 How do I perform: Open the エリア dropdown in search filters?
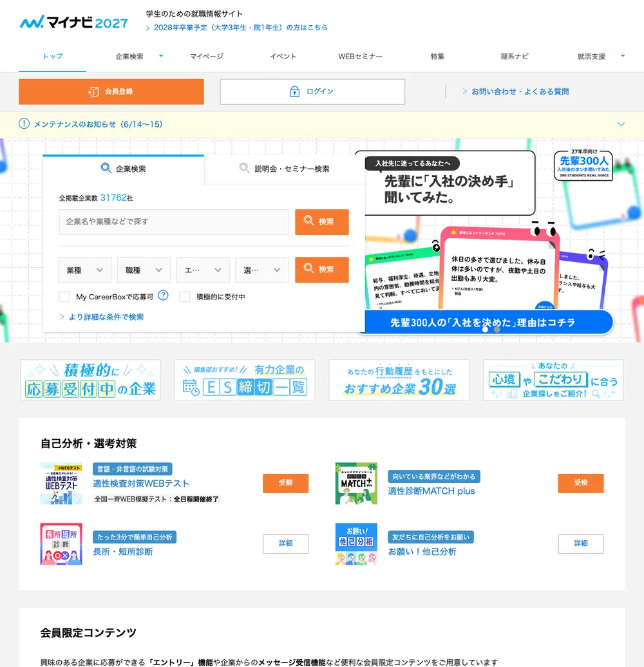[203, 270]
